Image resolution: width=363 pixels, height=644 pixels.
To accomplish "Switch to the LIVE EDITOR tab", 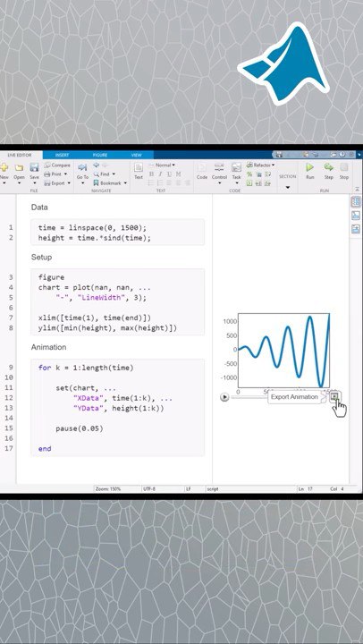I will point(20,155).
